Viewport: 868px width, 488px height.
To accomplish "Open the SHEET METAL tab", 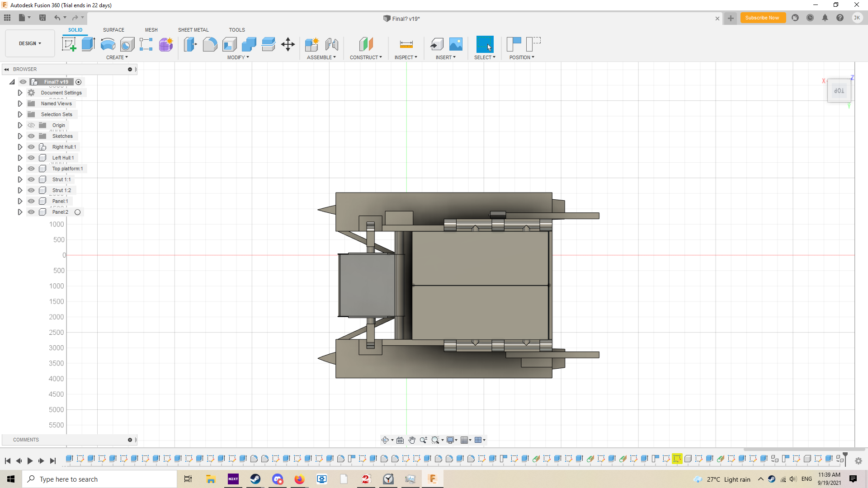I will tap(193, 30).
